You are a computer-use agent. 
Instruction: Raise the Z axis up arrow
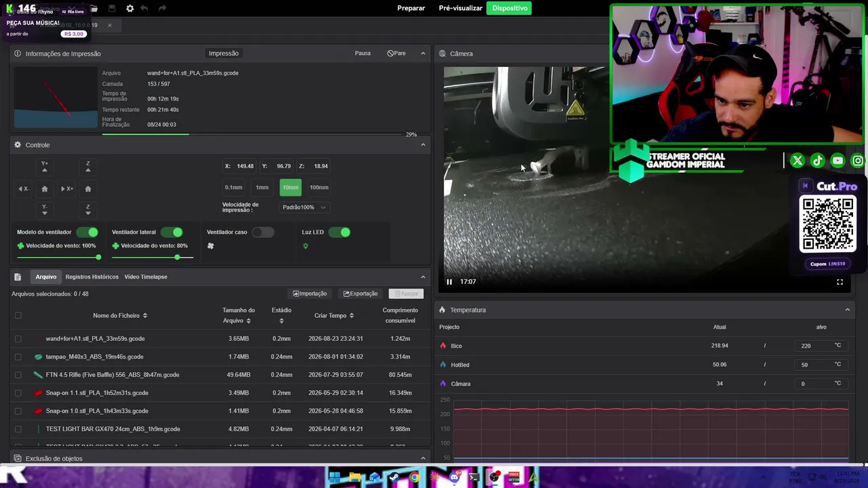tap(87, 166)
